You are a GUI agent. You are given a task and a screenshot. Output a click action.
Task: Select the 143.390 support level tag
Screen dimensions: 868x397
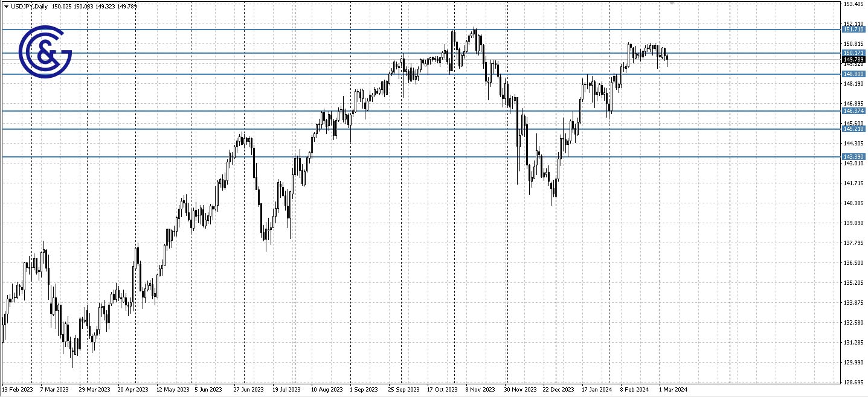pyautogui.click(x=853, y=156)
